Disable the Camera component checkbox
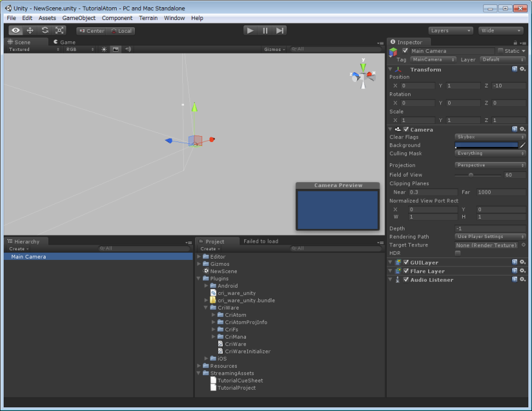The width and height of the screenshot is (532, 411). tap(406, 129)
